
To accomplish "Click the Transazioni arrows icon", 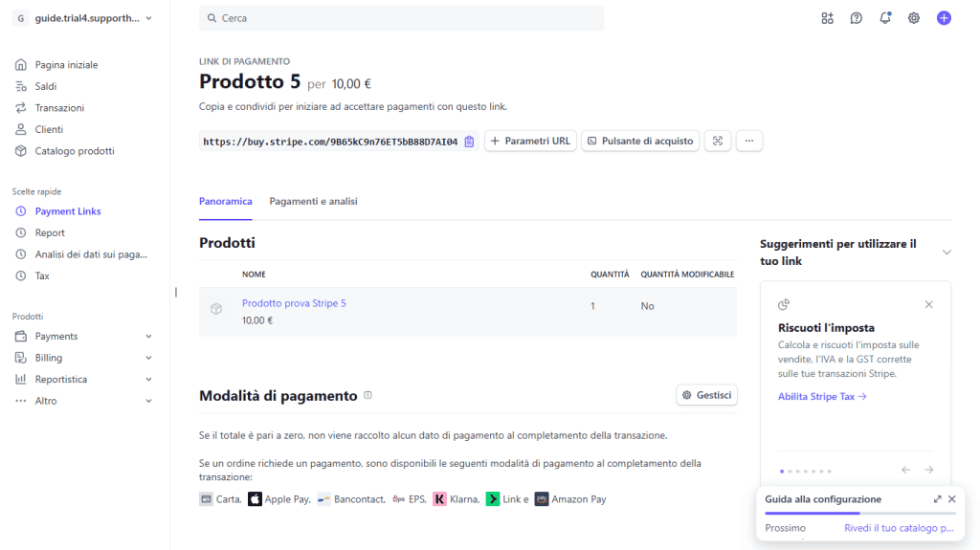I will 21,107.
